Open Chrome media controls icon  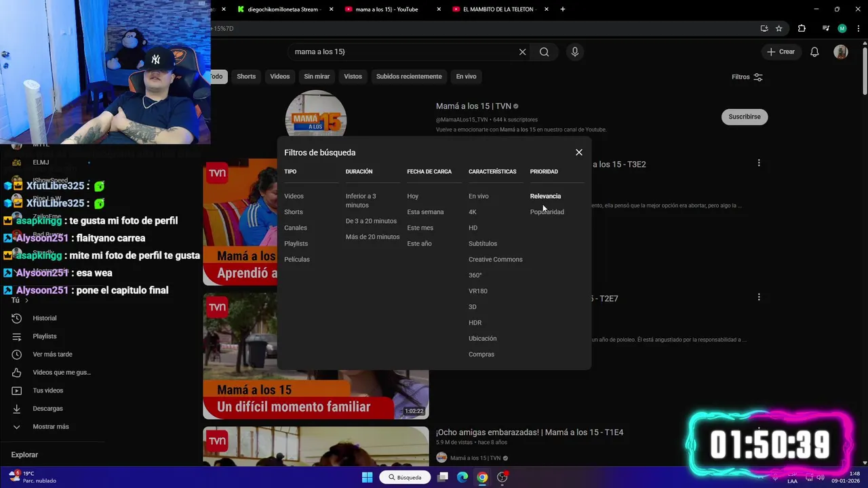[x=825, y=28]
